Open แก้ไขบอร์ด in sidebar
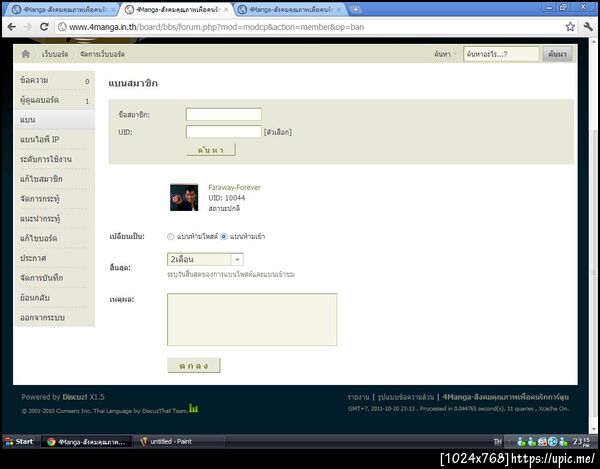This screenshot has height=469, width=600. [54, 238]
